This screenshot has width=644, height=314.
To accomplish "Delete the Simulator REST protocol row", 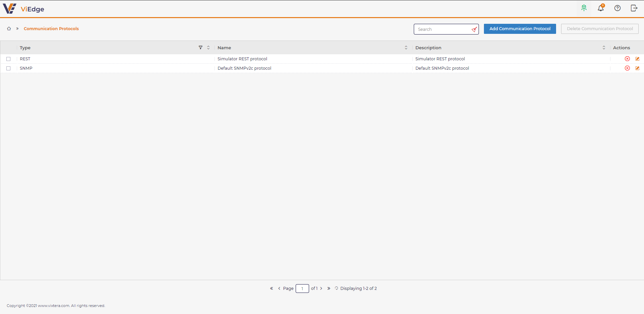I will click(627, 59).
